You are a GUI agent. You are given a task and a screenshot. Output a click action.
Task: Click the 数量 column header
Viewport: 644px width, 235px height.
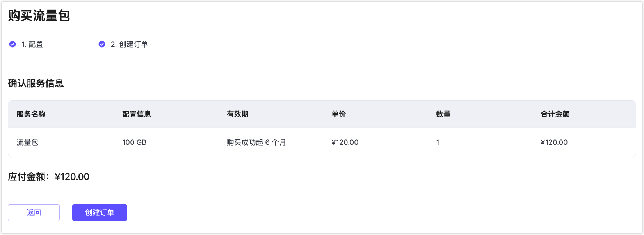[x=443, y=114]
